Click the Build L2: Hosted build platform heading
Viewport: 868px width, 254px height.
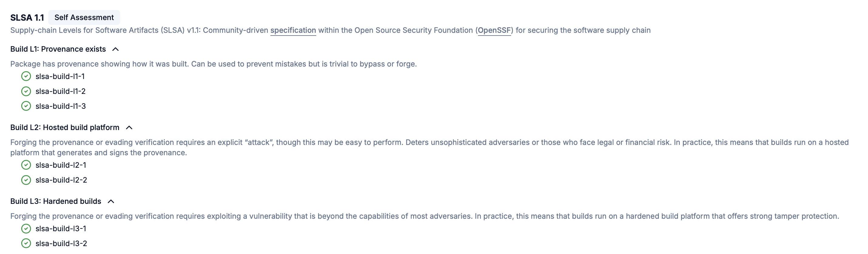coord(65,128)
